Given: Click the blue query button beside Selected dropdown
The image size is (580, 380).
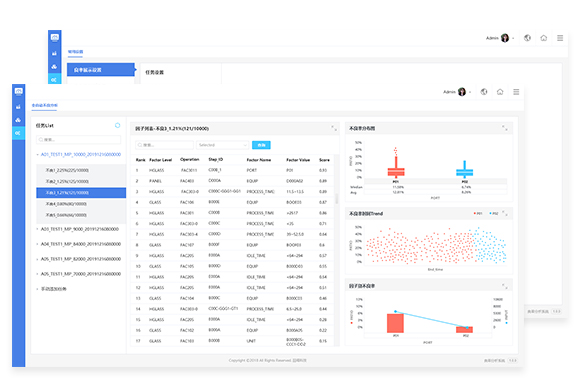Looking at the screenshot, I should [261, 145].
